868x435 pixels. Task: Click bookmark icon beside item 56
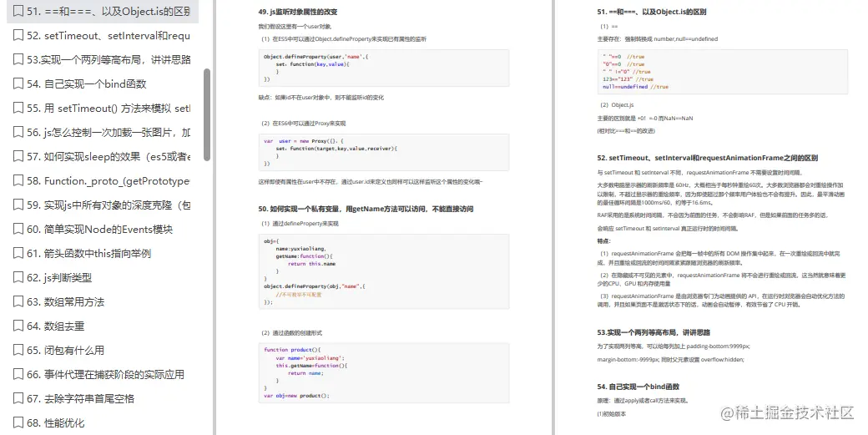pyautogui.click(x=18, y=132)
